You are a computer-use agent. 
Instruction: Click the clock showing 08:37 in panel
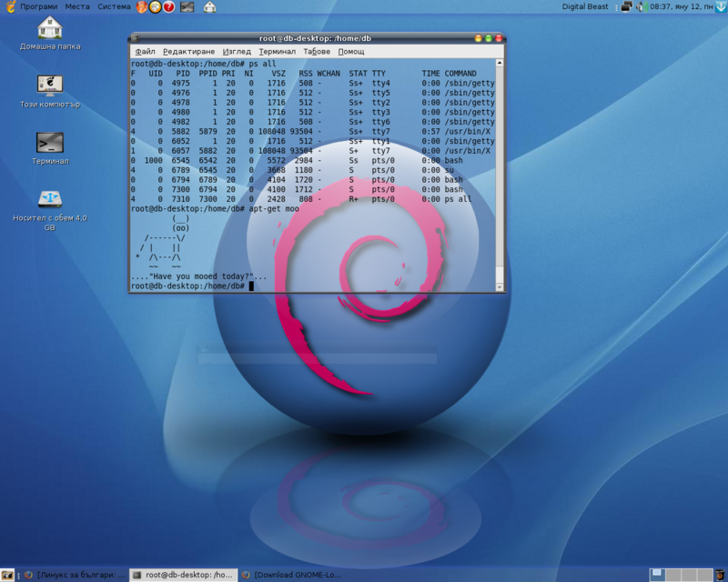tap(682, 6)
